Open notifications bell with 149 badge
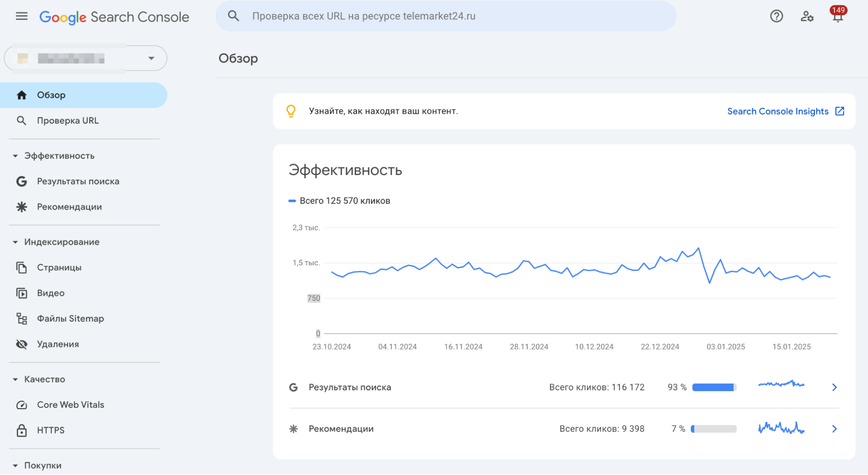The width and height of the screenshot is (868, 475). pos(838,15)
